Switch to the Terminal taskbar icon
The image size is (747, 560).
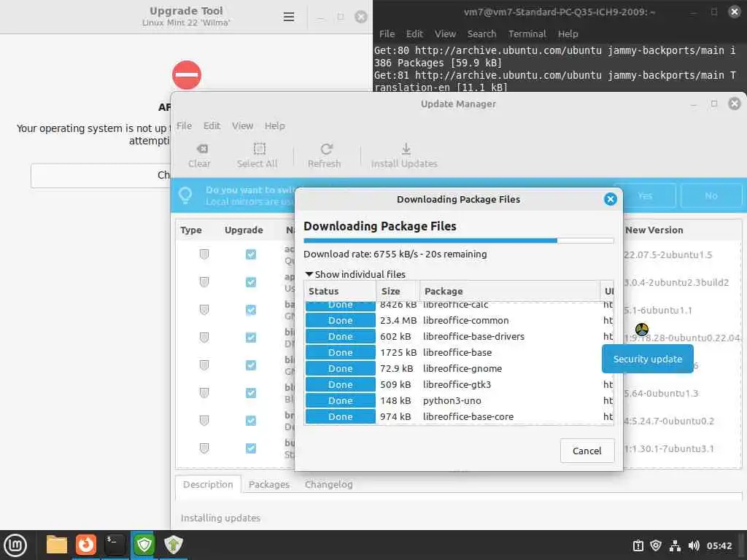coord(115,545)
